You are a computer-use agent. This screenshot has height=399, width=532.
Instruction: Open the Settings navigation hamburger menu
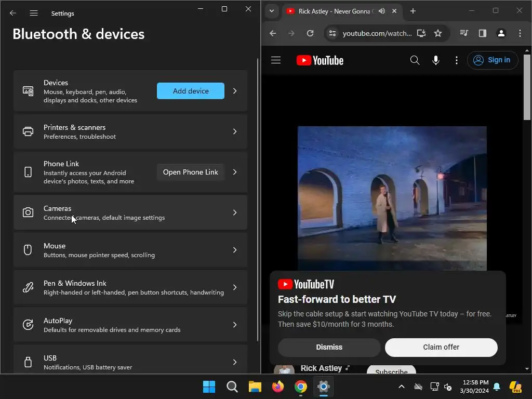pos(34,13)
